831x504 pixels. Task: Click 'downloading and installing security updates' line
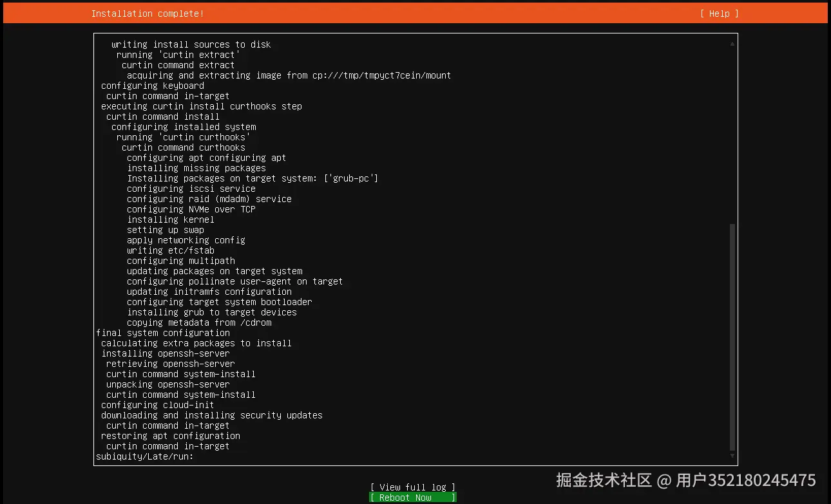click(x=212, y=415)
